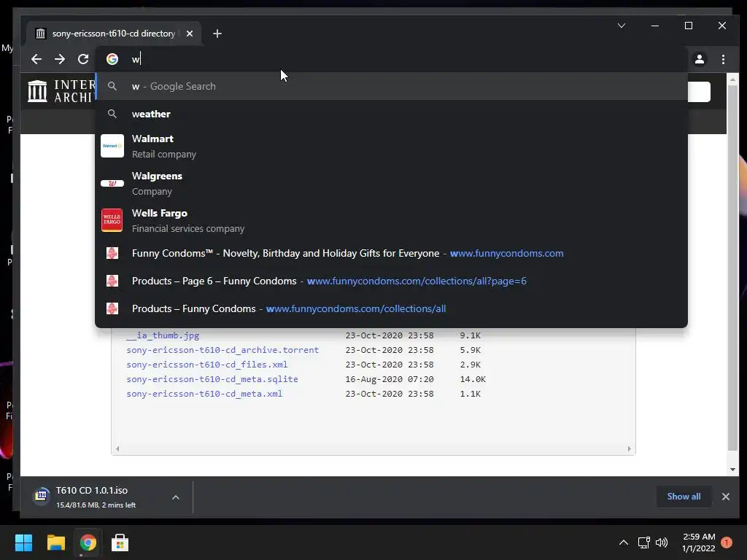Screen dimensions: 747x560
Task: Pick the Wells Fargo suggestion
Action: [x=392, y=220]
